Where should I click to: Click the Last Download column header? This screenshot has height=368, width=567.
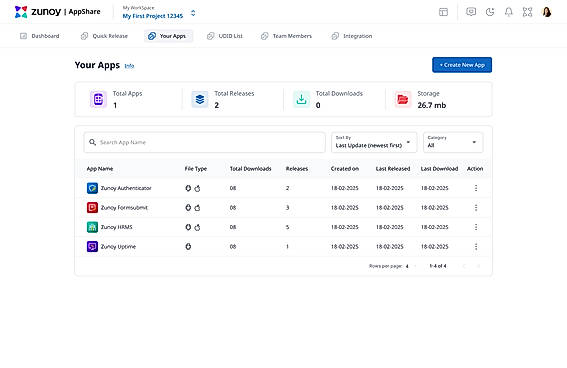pyautogui.click(x=439, y=169)
